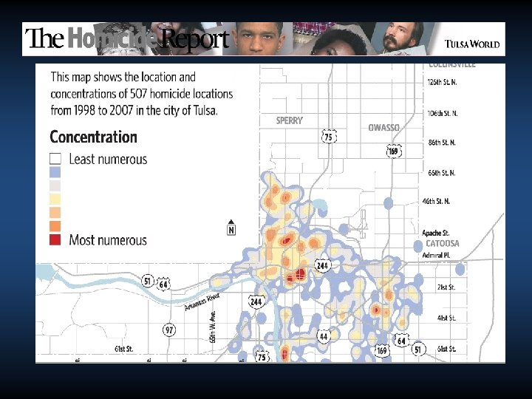Click the young man's face photo in banner
532x399 pixels.
(259, 38)
